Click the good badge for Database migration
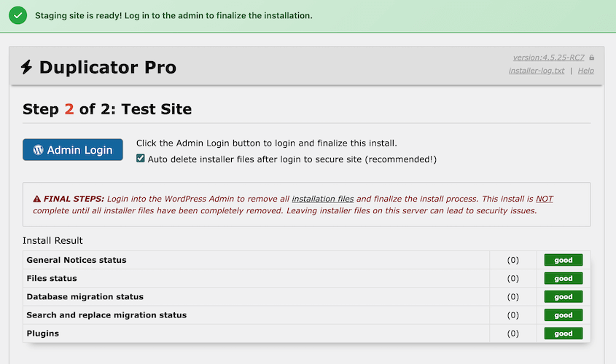This screenshot has height=364, width=616. [x=563, y=297]
